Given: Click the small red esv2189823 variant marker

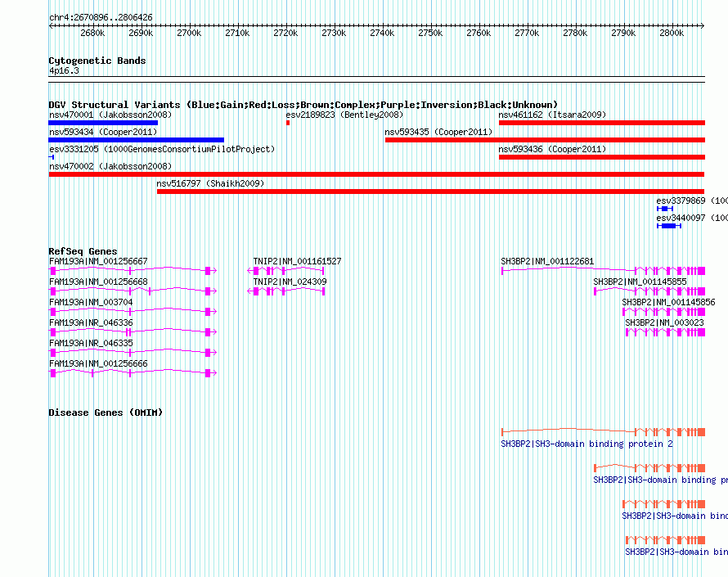Looking at the screenshot, I should click(288, 123).
